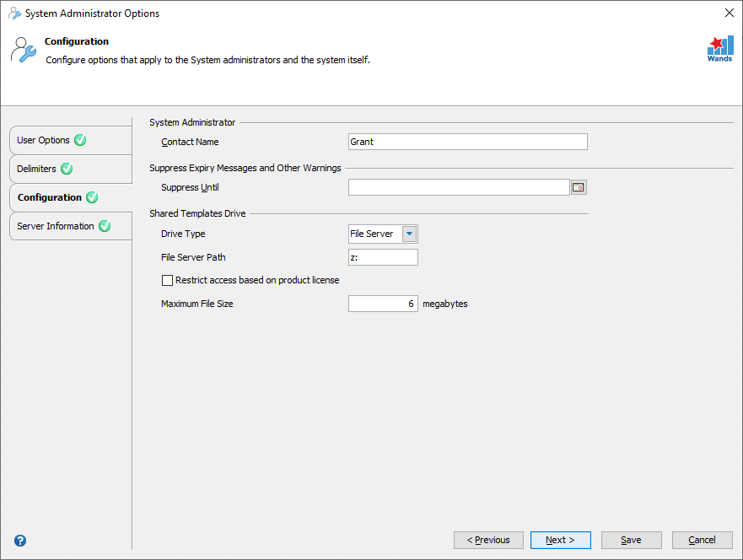Click the help question mark icon
The image size is (743, 560).
pyautogui.click(x=20, y=541)
